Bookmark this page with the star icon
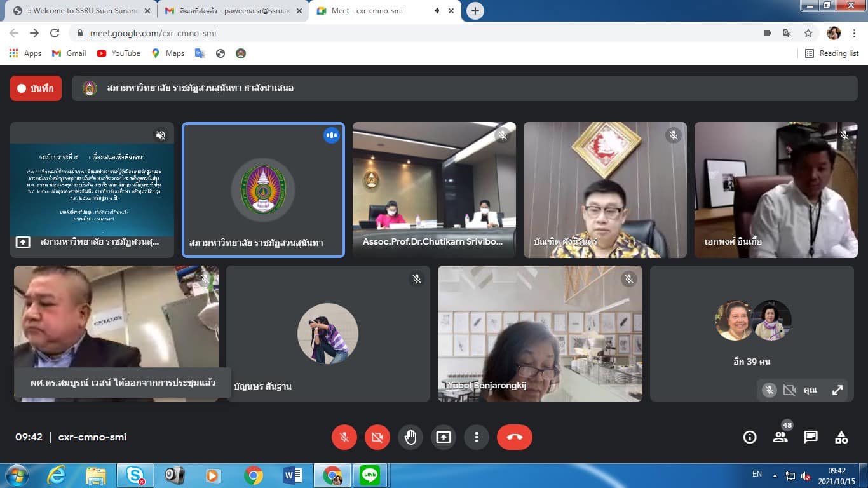 (x=808, y=33)
